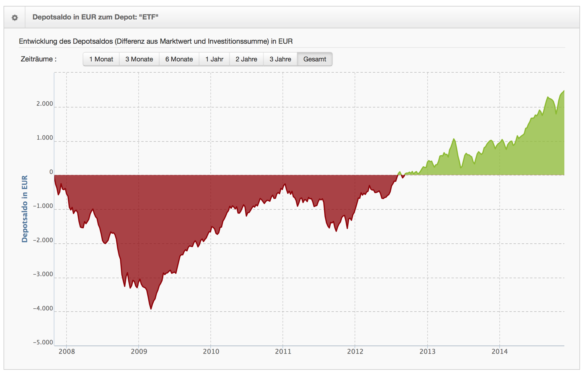Click the 2011 x-axis label
The width and height of the screenshot is (588, 381).
click(283, 351)
